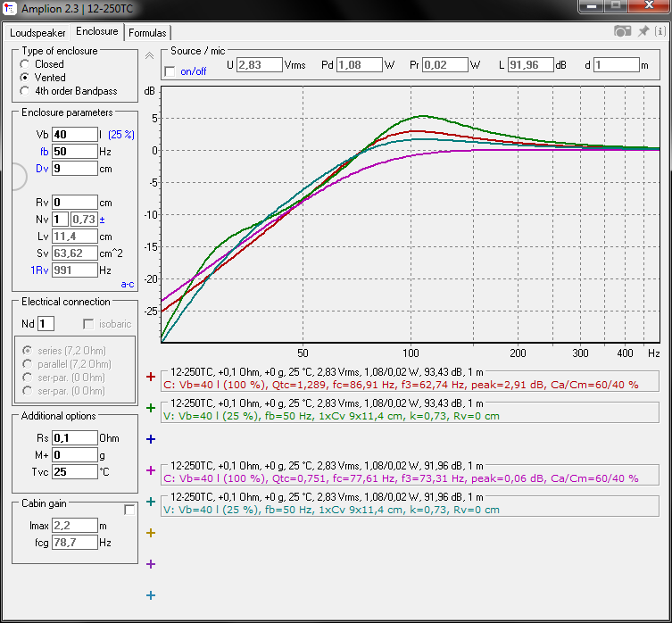Click the purple plus curve slot

[151, 564]
